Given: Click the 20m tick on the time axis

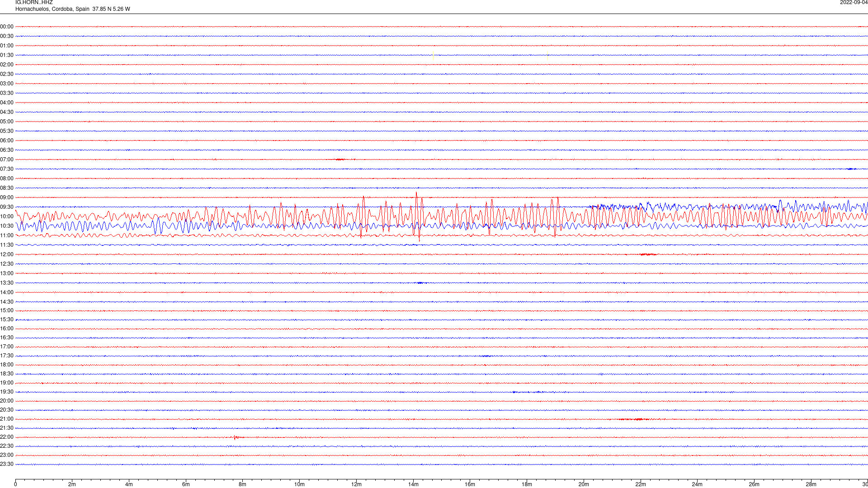Looking at the screenshot, I should tap(584, 484).
